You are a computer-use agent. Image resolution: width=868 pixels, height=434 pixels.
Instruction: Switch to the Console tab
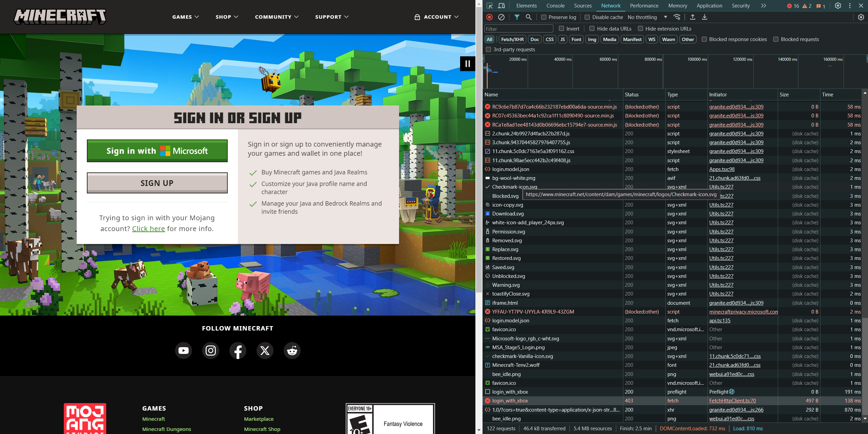555,6
